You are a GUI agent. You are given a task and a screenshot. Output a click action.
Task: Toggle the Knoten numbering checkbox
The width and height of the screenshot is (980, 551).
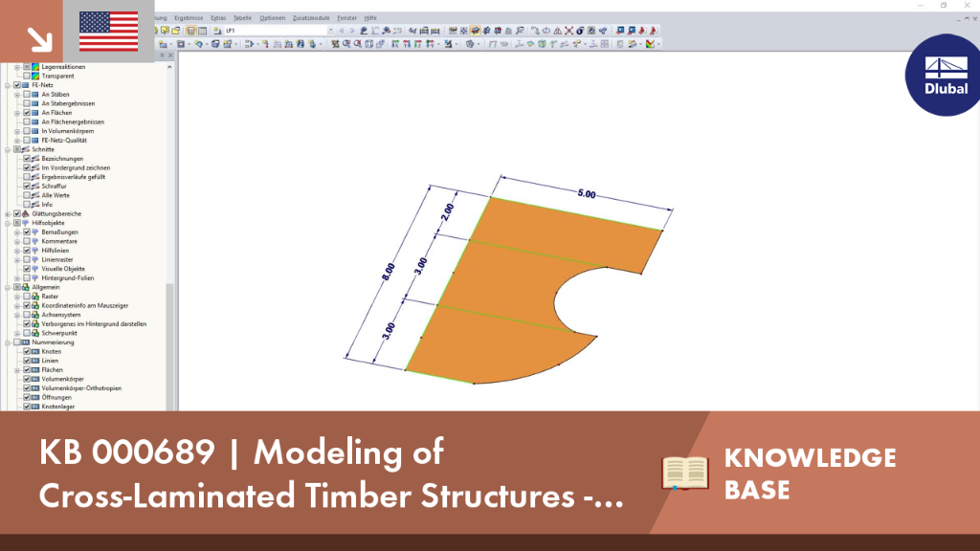pos(27,352)
